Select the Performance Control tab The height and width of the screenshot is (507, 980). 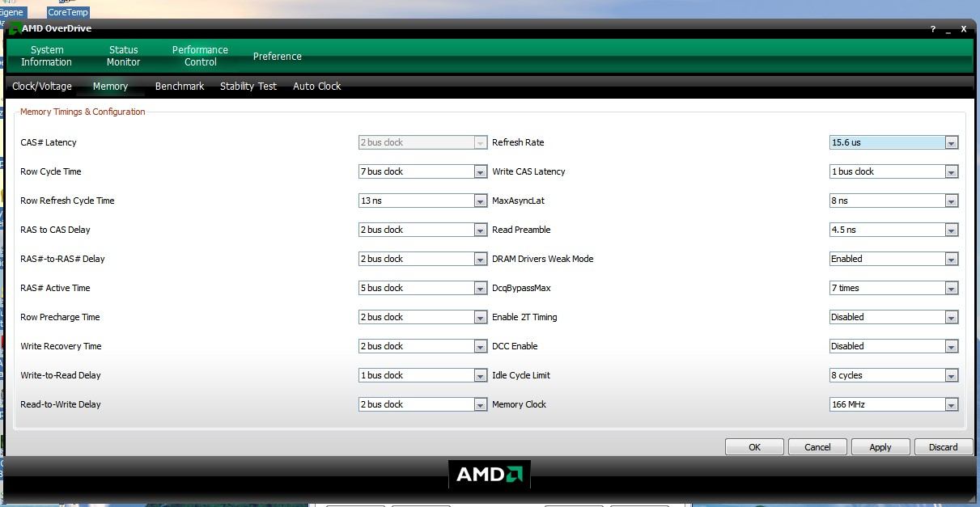click(200, 56)
